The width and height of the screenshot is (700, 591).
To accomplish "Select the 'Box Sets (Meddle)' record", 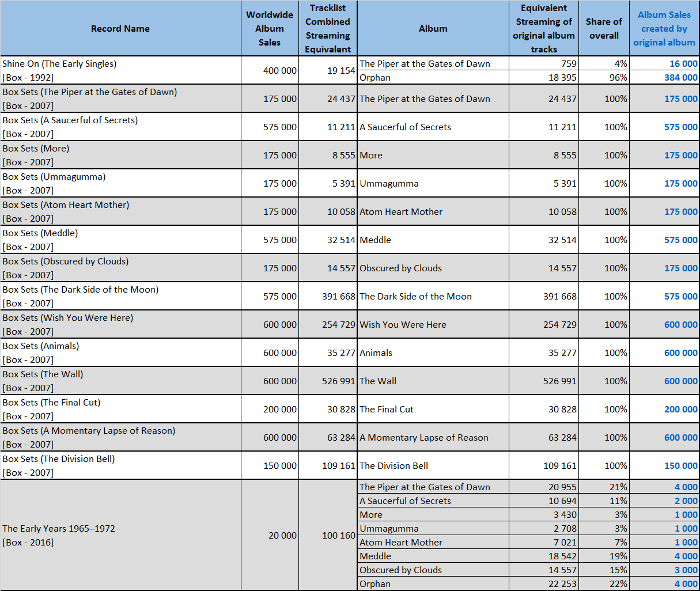I will pyautogui.click(x=120, y=240).
